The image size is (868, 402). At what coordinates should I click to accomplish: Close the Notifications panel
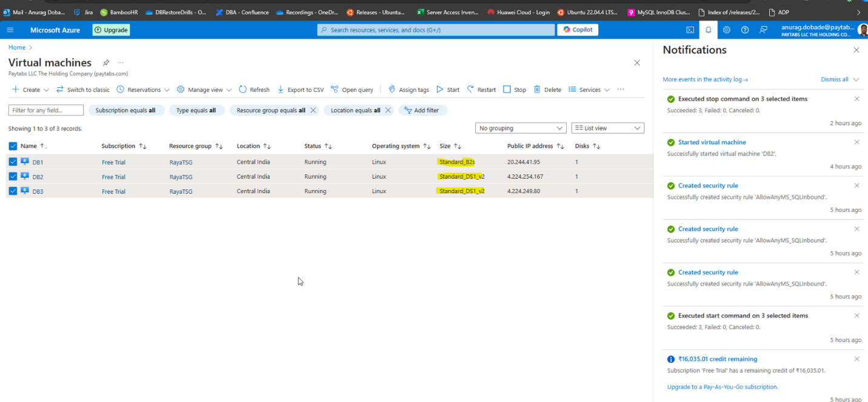point(856,50)
